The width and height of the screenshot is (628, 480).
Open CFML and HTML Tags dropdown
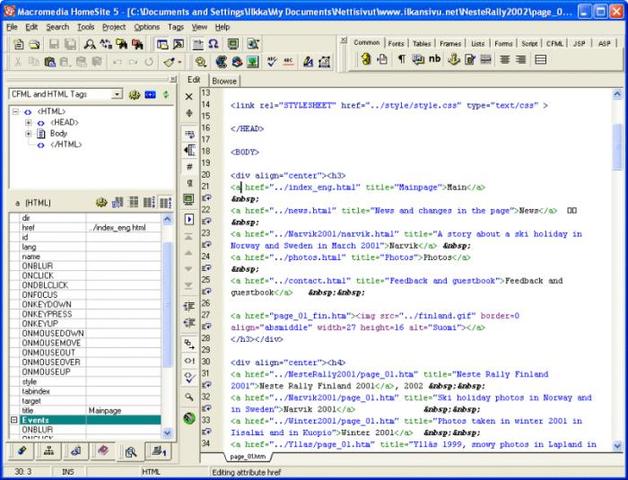tap(117, 94)
